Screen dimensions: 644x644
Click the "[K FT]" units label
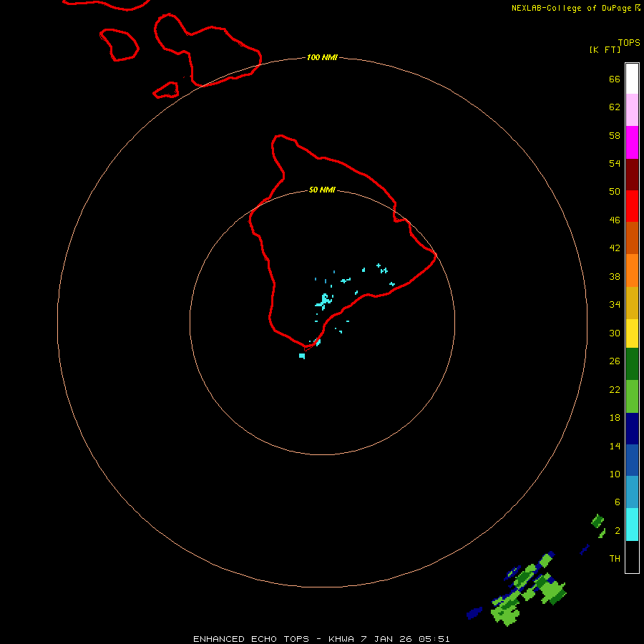coord(605,49)
